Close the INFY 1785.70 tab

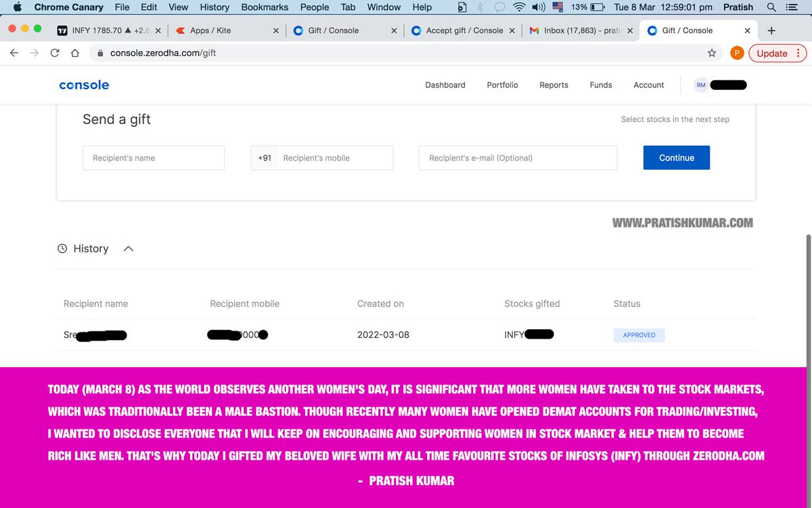coord(158,30)
